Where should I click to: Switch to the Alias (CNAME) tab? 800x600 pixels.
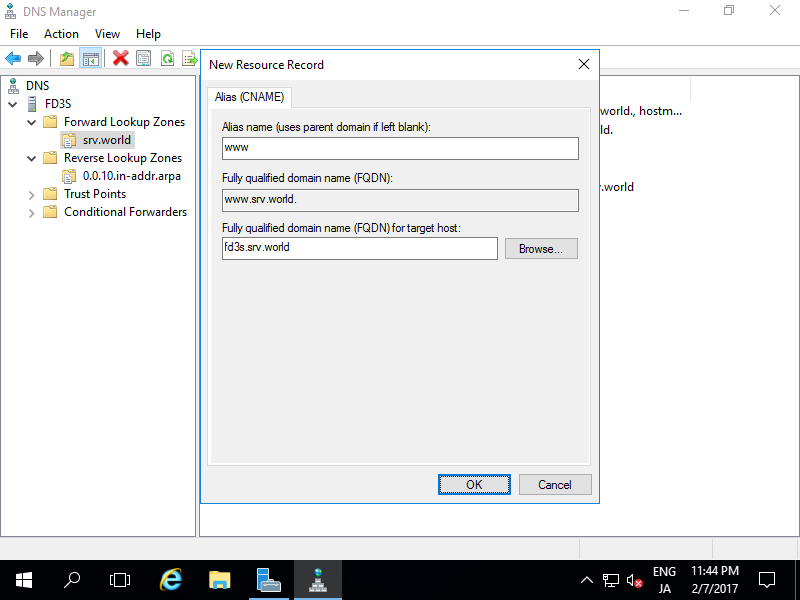248,97
